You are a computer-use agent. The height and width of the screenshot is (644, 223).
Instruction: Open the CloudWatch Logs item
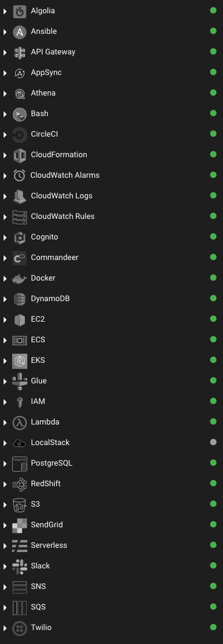coord(62,195)
